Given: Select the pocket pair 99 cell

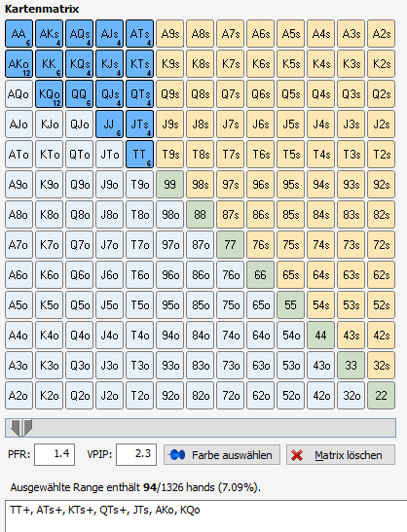Looking at the screenshot, I should coord(169,185).
